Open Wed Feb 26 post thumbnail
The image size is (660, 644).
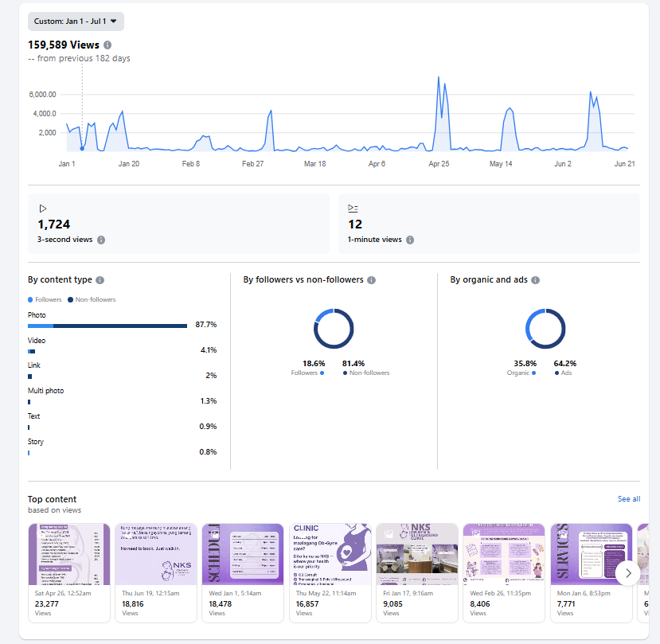tap(504, 554)
